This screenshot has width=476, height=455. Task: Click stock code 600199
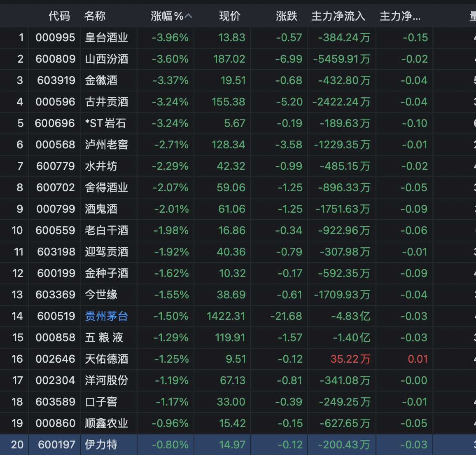[x=56, y=273]
